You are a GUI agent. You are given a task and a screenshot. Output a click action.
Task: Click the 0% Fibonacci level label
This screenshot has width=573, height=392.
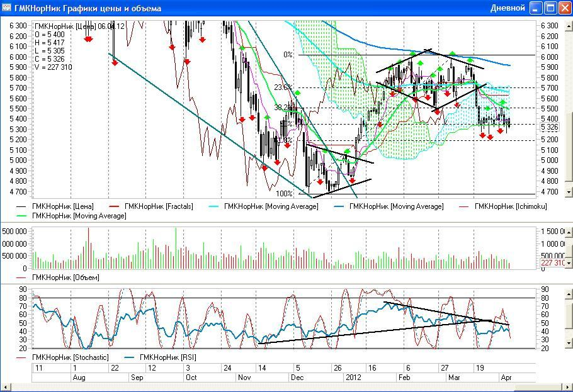click(288, 55)
